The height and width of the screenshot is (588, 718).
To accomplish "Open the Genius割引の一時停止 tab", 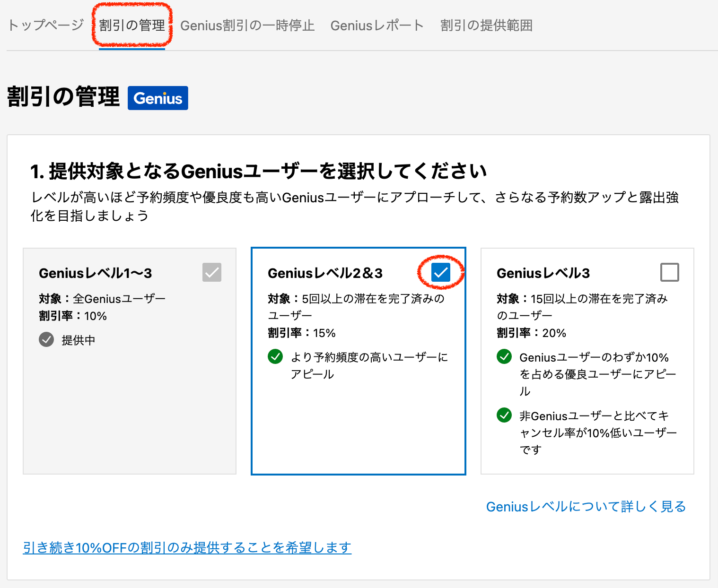I will point(247,25).
